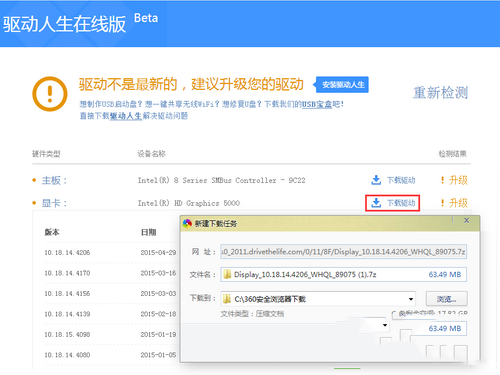Click the 驱动人生在线版 title logo
The image size is (500, 375).
64,24
